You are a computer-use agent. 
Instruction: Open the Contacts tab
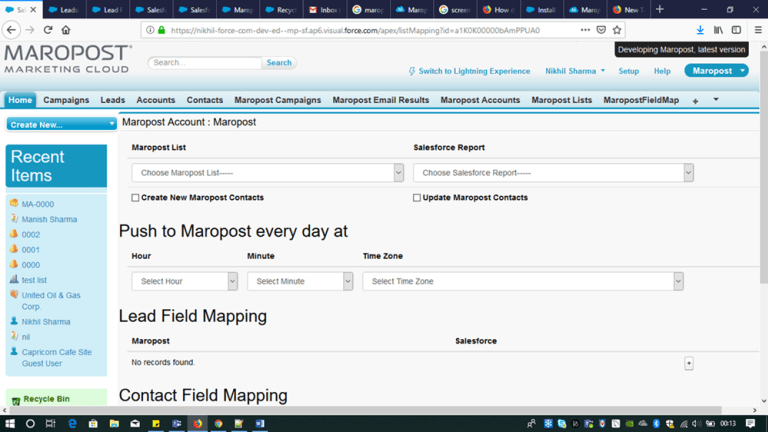point(204,100)
